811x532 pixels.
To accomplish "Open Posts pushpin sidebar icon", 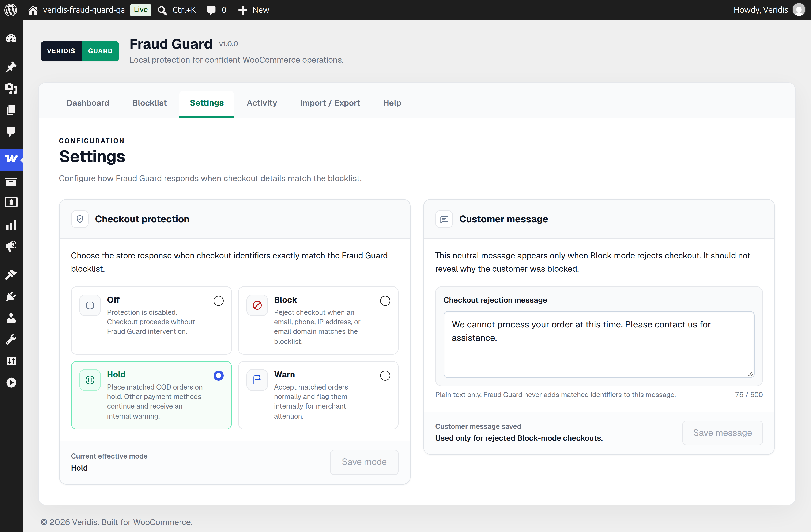I will 11,67.
